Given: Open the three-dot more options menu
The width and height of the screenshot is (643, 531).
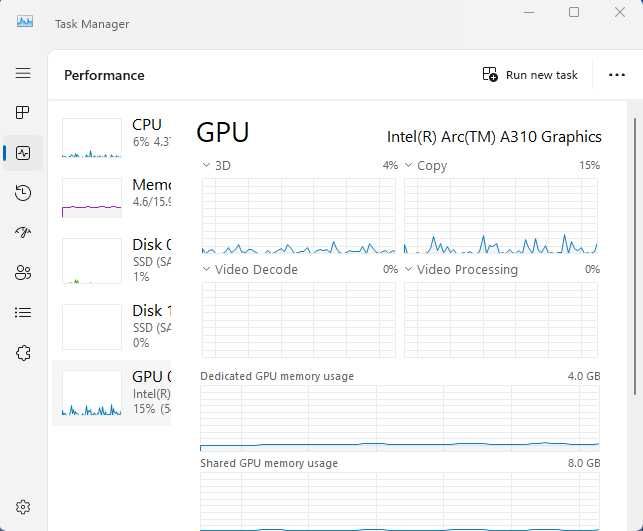Looking at the screenshot, I should tap(616, 75).
